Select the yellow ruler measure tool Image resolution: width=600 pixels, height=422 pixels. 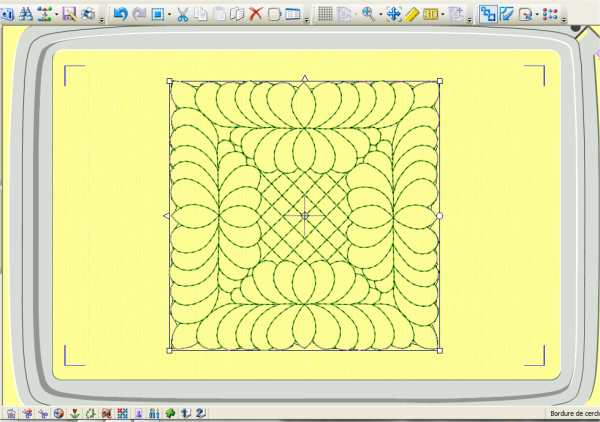(x=411, y=15)
